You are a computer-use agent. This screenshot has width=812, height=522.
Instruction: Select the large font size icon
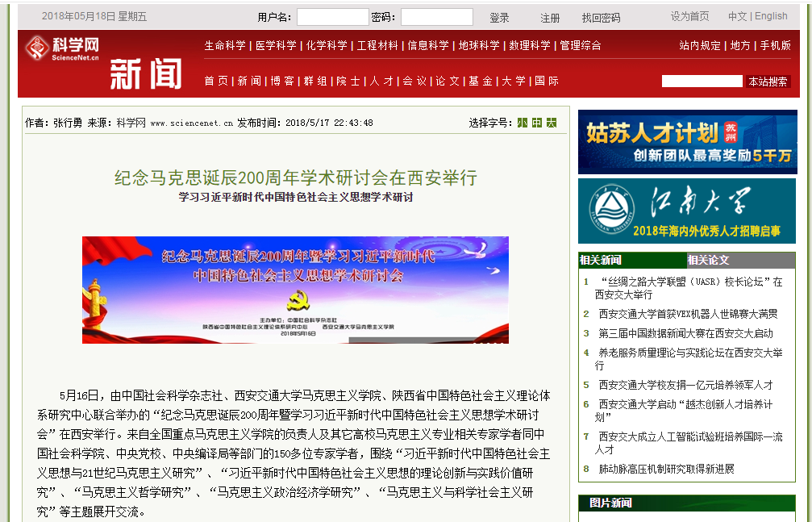click(x=552, y=123)
